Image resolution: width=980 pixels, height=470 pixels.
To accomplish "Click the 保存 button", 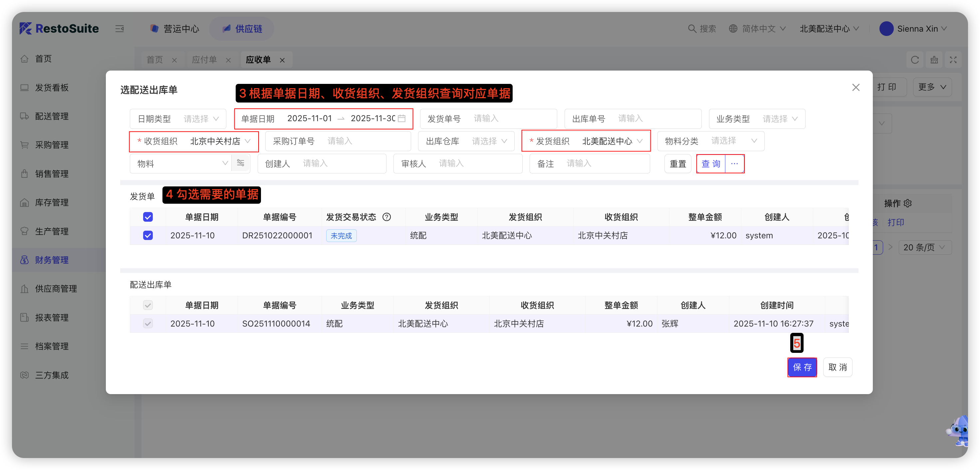I will point(802,367).
